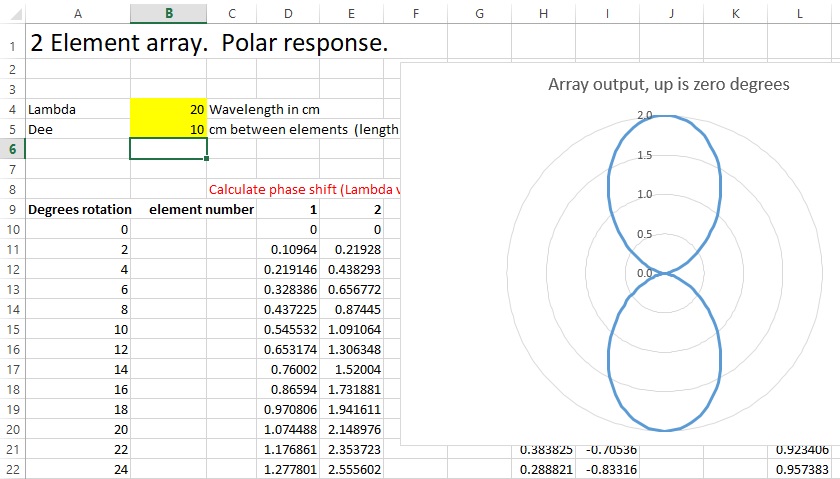Screen dimensions: 840x479
Task: Click cell with value 2.555602
Action: tap(351, 469)
